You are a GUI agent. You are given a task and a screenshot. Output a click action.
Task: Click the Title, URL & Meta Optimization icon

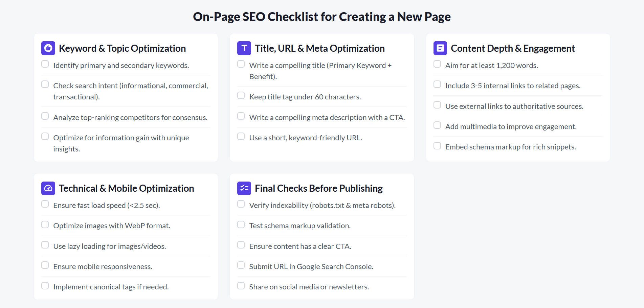pyautogui.click(x=244, y=48)
